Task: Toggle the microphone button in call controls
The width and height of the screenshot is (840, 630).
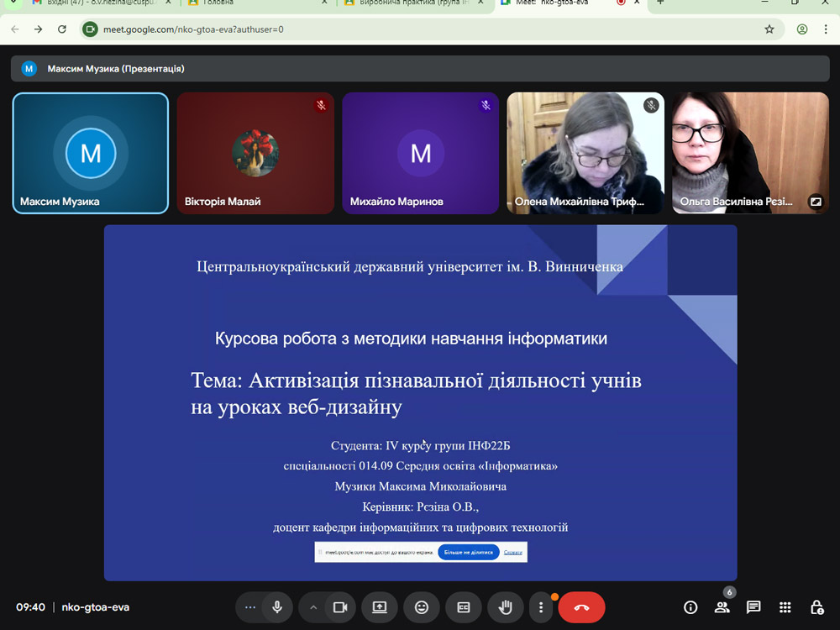Action: click(x=276, y=607)
